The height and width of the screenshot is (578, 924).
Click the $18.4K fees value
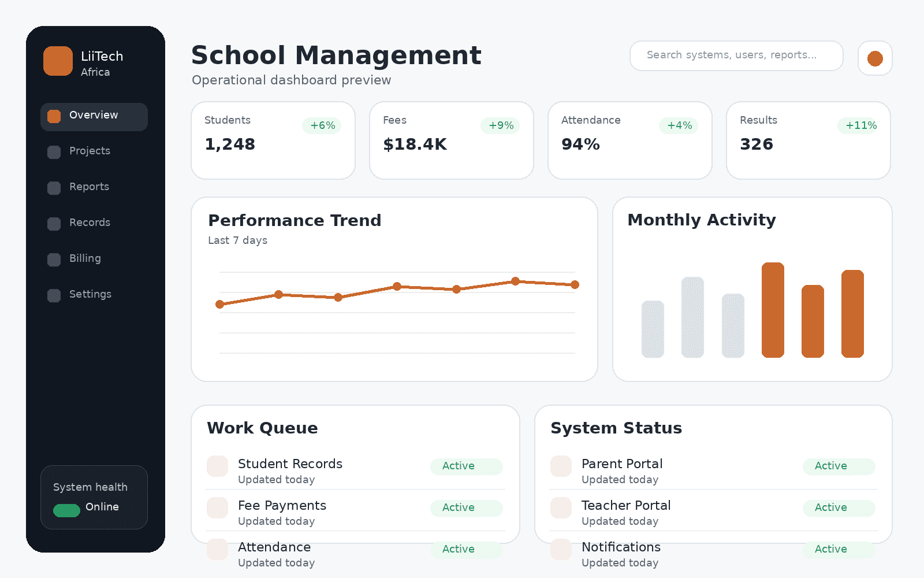pyautogui.click(x=415, y=144)
